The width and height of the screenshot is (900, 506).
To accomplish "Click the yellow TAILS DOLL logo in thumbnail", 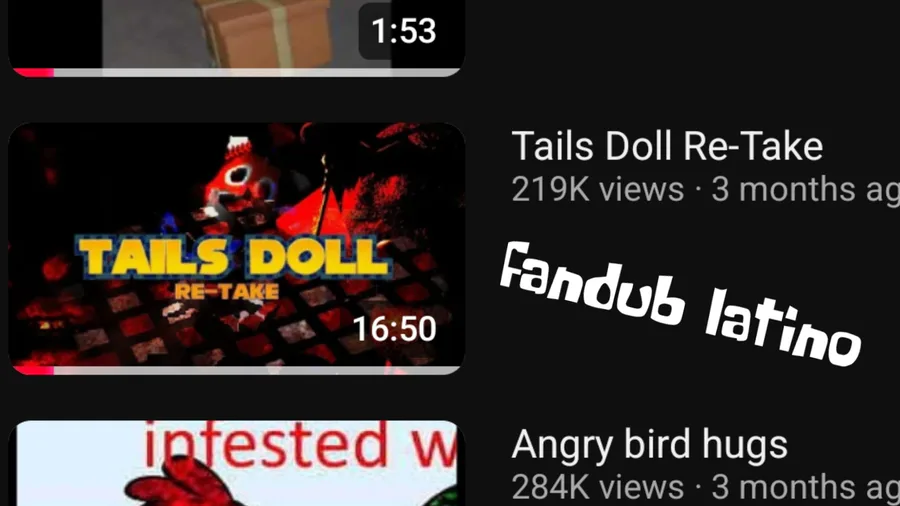I will pyautogui.click(x=234, y=257).
